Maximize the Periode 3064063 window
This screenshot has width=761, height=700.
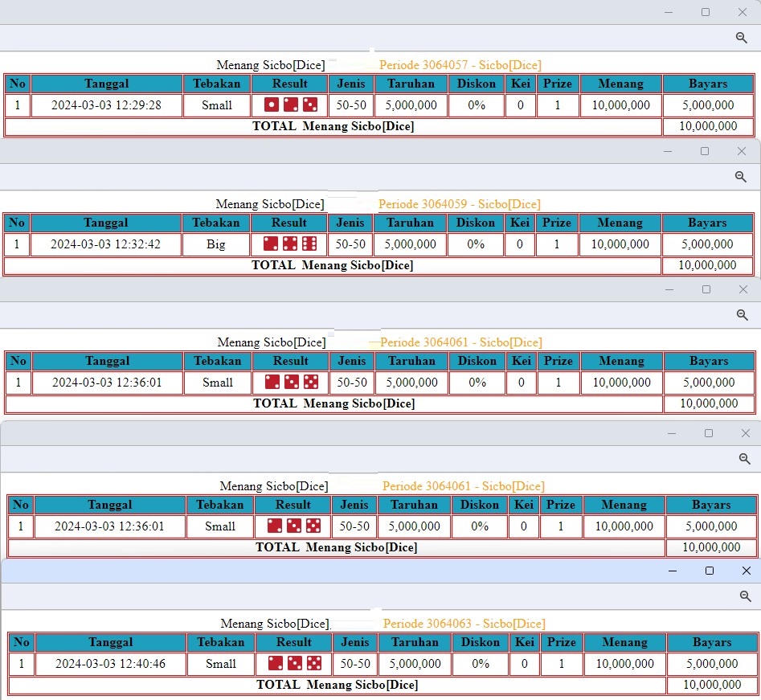coord(709,571)
